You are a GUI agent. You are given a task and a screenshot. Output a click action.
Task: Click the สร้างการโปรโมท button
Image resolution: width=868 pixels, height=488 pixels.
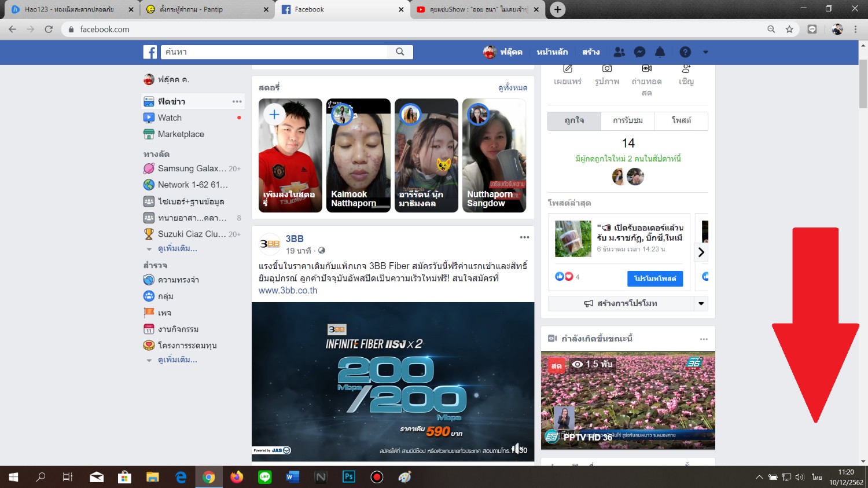tap(621, 303)
